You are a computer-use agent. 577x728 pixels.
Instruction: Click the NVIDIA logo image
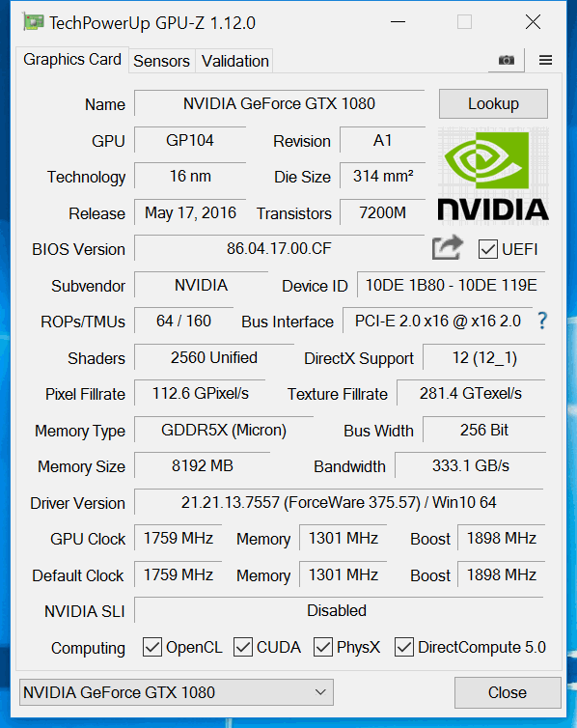[x=493, y=176]
